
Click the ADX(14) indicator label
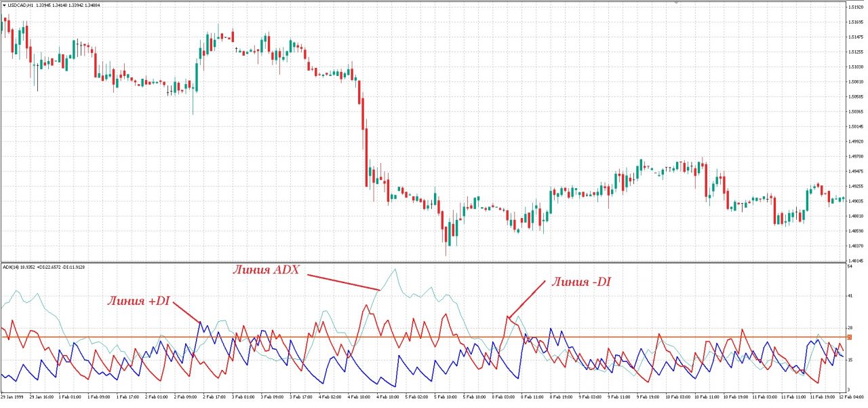[x=10, y=267]
